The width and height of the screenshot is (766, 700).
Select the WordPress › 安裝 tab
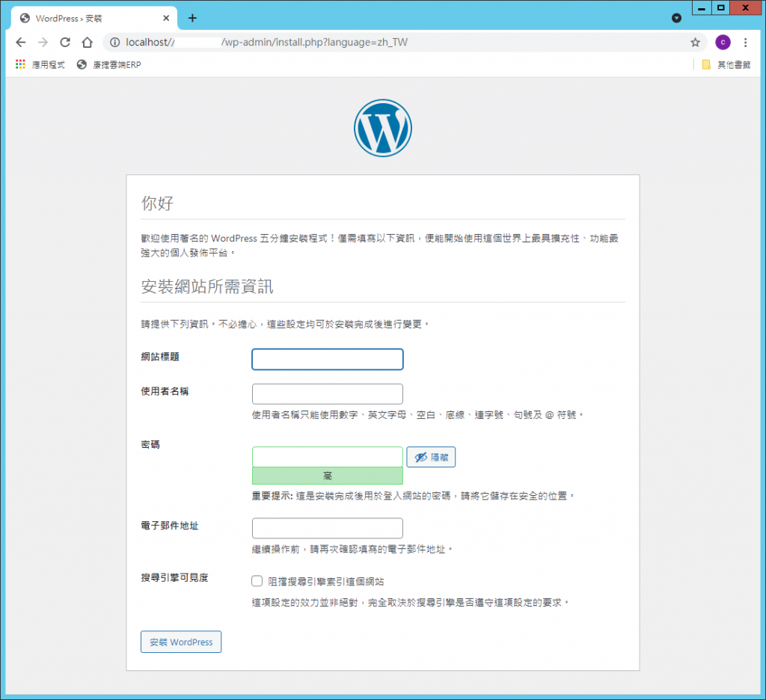pos(90,18)
